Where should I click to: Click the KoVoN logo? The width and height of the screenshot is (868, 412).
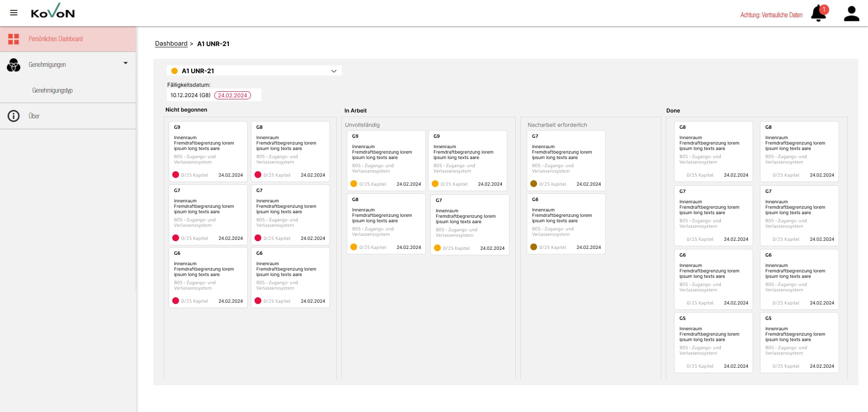tap(52, 11)
